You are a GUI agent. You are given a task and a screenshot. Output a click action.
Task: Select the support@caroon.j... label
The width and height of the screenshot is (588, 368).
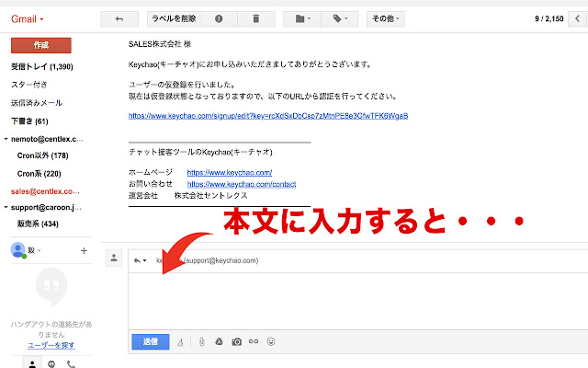click(46, 207)
